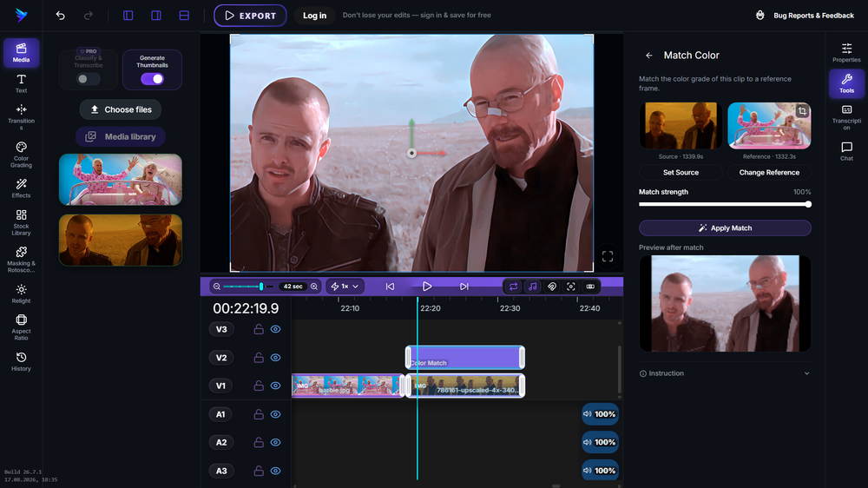This screenshot has width=868, height=488.
Task: Select the barbie.jpg clip on V1
Action: point(348,386)
